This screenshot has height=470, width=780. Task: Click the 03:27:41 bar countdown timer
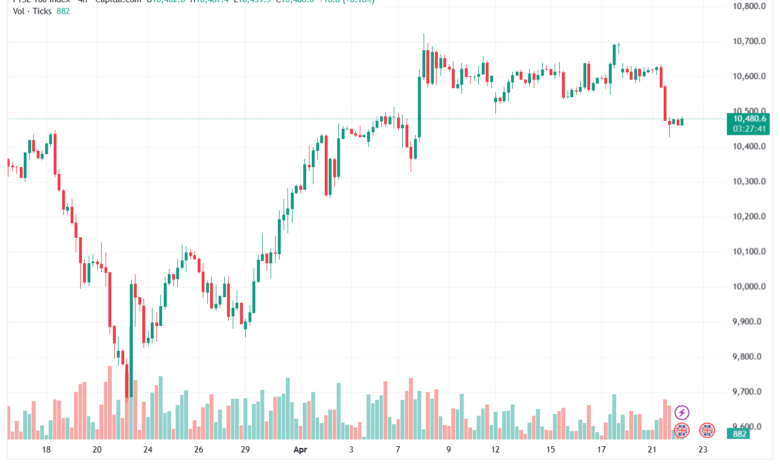[x=749, y=129]
